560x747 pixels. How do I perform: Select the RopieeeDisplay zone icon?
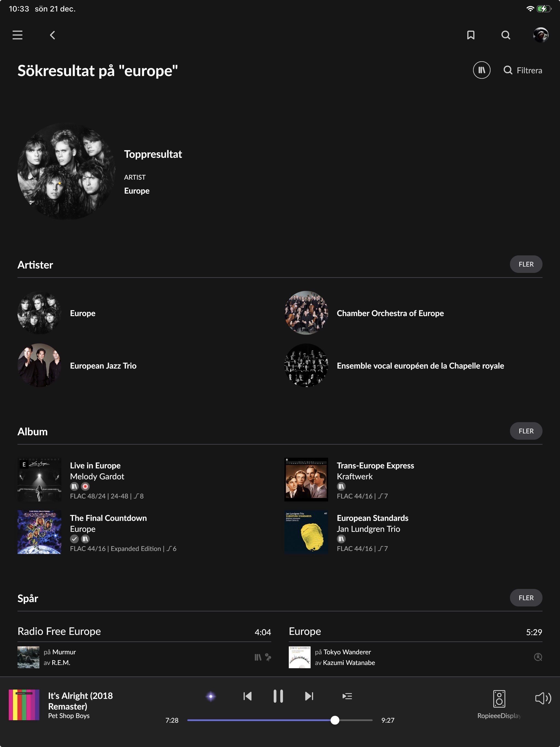499,699
